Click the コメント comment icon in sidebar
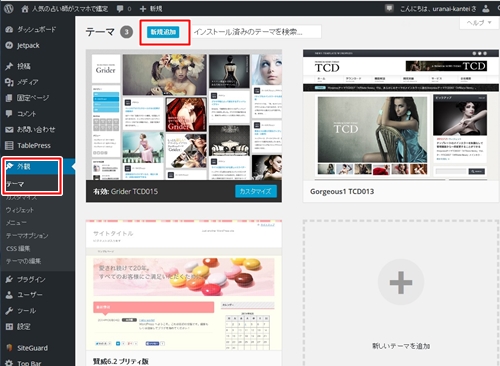 tap(9, 114)
